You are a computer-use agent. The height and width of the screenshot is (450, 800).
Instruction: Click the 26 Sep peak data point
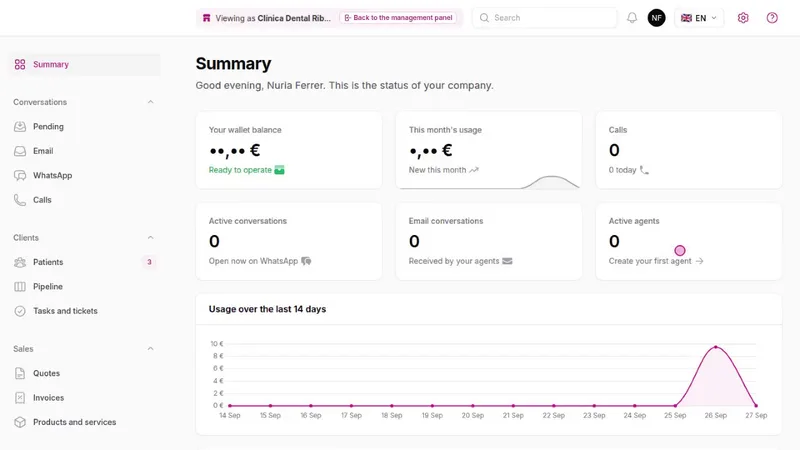716,347
